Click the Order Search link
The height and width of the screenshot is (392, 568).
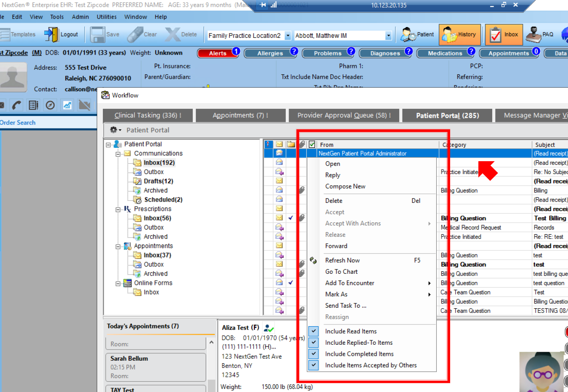18,122
